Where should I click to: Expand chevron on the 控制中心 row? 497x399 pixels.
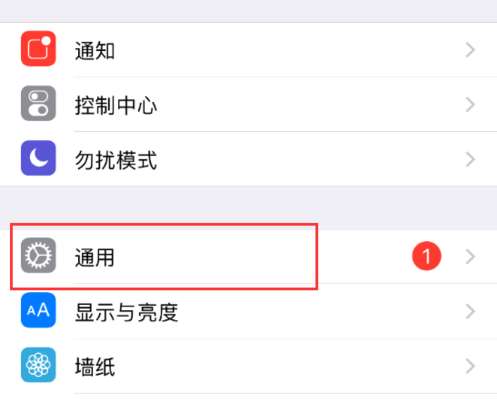click(x=470, y=105)
